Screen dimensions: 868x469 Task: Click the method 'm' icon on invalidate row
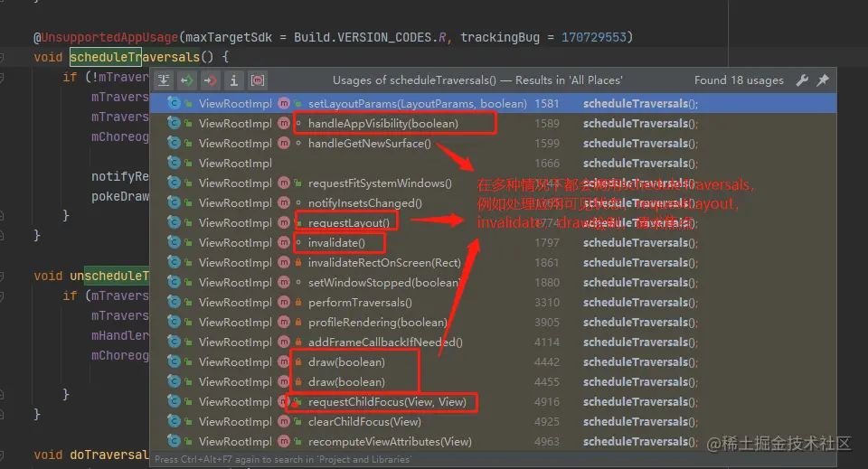tap(284, 243)
